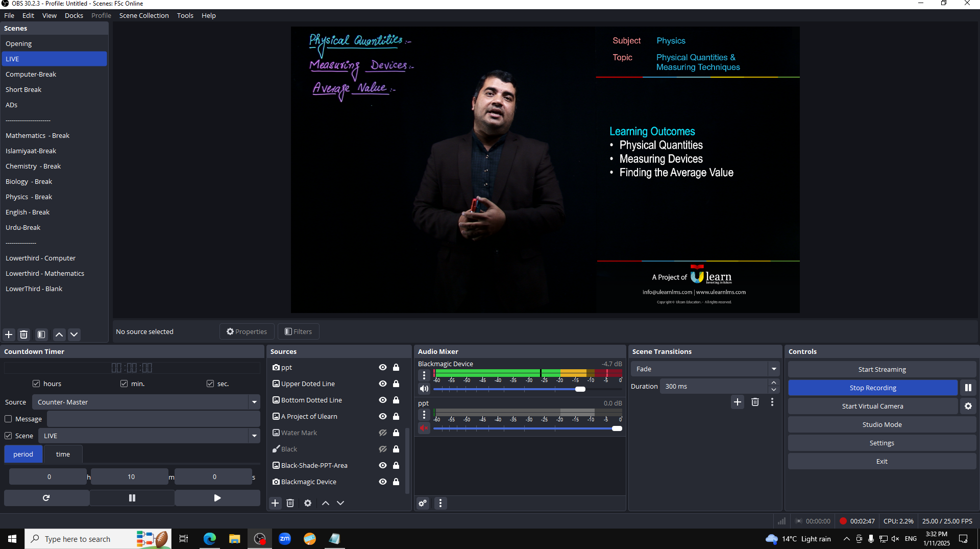Add a new source with plus icon
The width and height of the screenshot is (980, 549).
click(275, 503)
